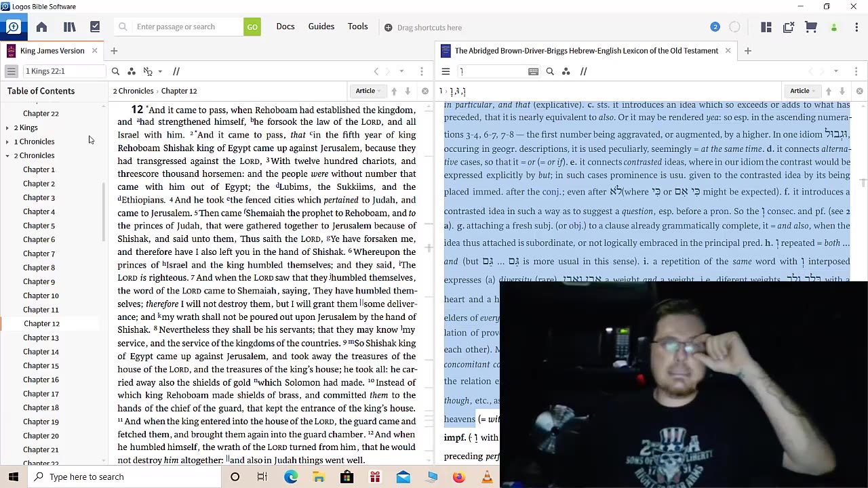Open parallel resources in the Lexicon panel
This screenshot has height=488, width=868.
click(583, 71)
